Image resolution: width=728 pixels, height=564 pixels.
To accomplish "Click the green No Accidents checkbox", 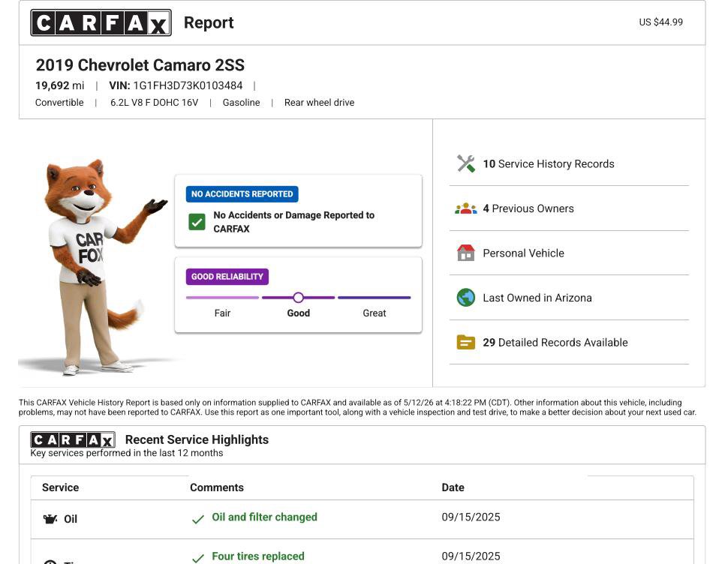I will click(197, 222).
